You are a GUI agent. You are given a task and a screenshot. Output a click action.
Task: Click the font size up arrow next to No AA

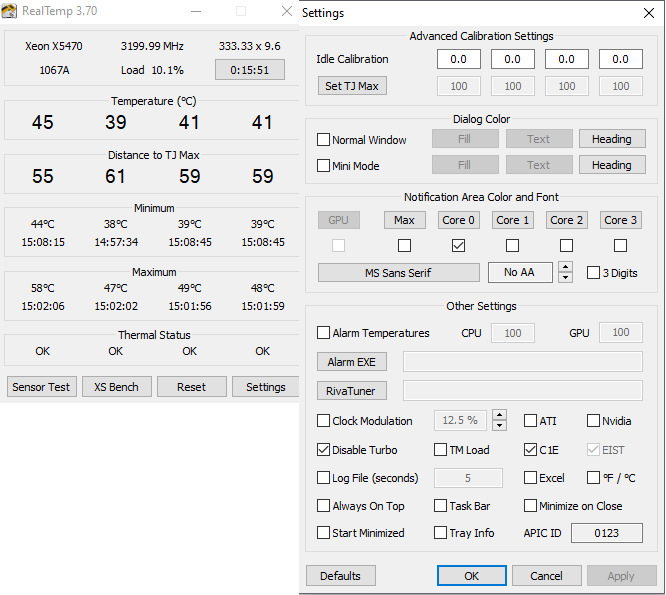(x=565, y=267)
